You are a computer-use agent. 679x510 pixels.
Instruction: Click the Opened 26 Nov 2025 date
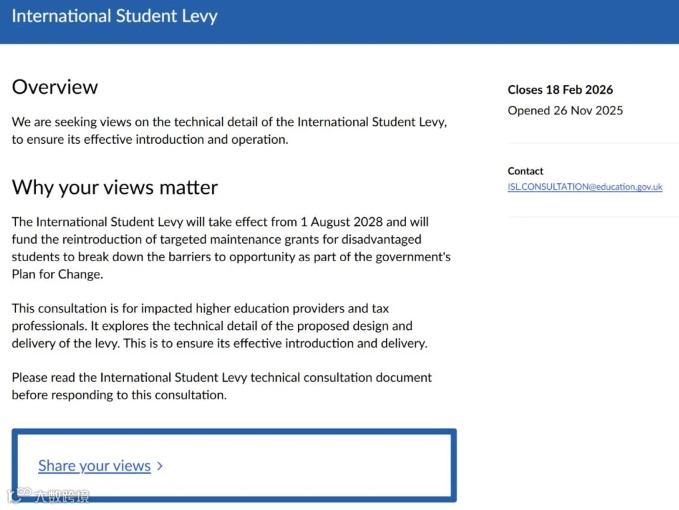pos(565,110)
